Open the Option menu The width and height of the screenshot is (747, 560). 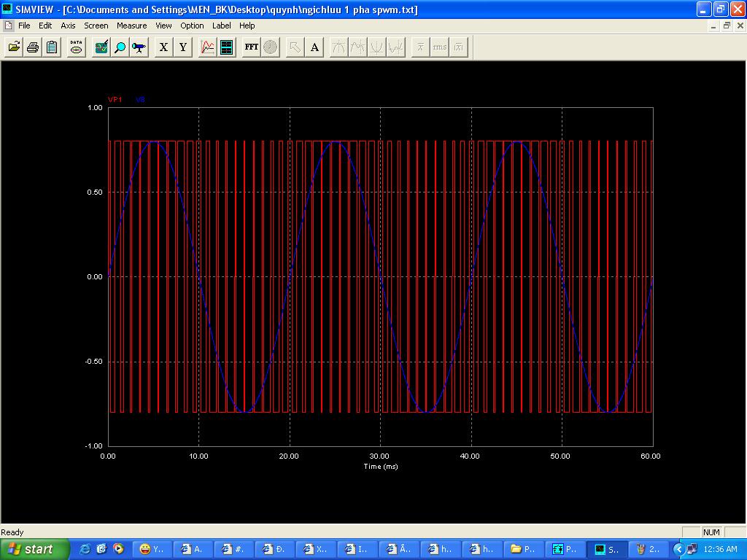tap(192, 26)
